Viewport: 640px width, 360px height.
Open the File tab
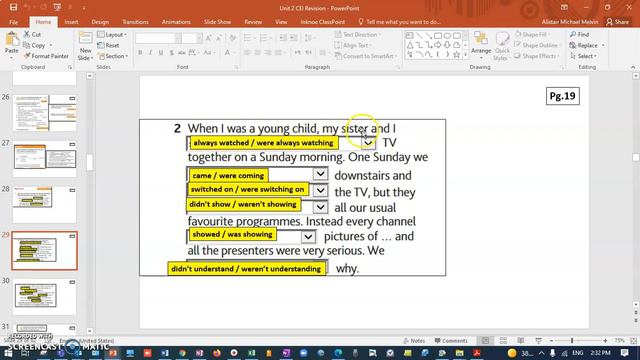[13, 22]
